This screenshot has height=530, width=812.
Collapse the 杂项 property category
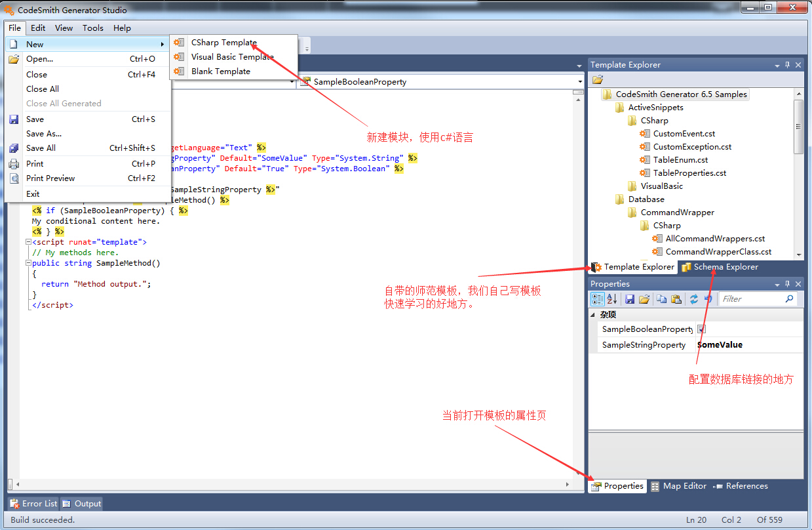click(593, 315)
